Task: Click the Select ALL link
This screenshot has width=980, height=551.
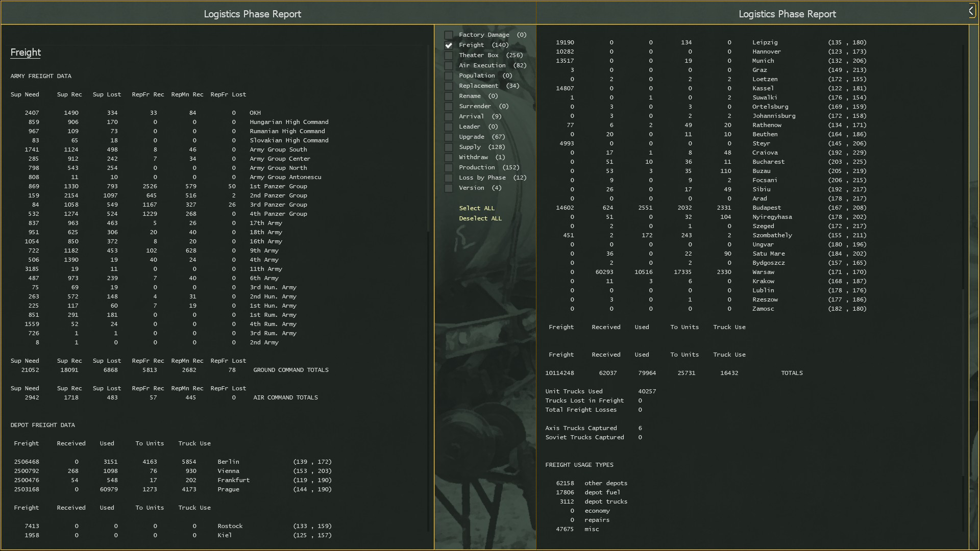Action: point(477,208)
